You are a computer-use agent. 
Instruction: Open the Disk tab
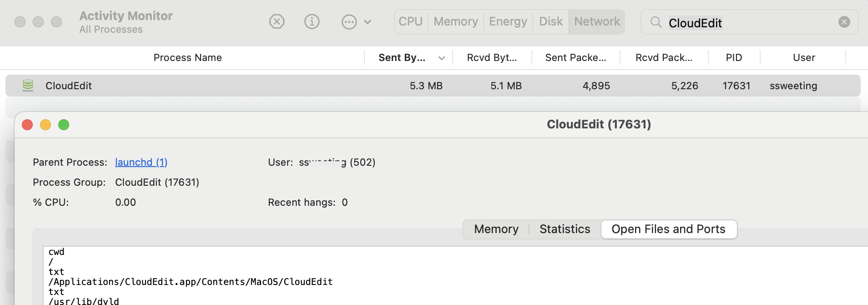(x=550, y=21)
